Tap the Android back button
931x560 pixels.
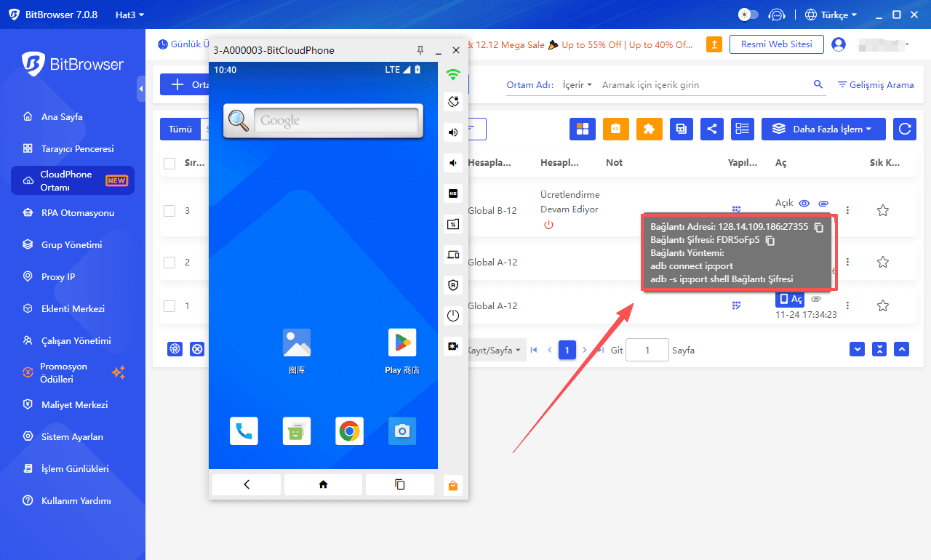click(x=246, y=484)
